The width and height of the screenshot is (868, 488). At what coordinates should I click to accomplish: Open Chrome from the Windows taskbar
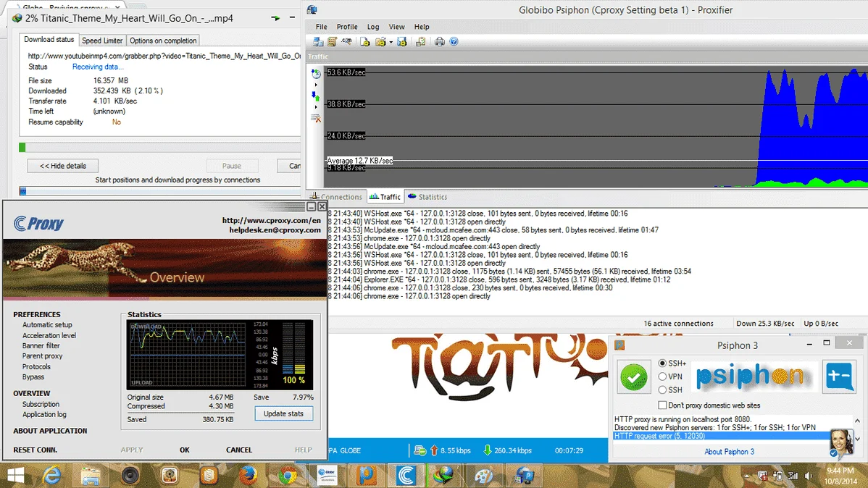pos(288,475)
